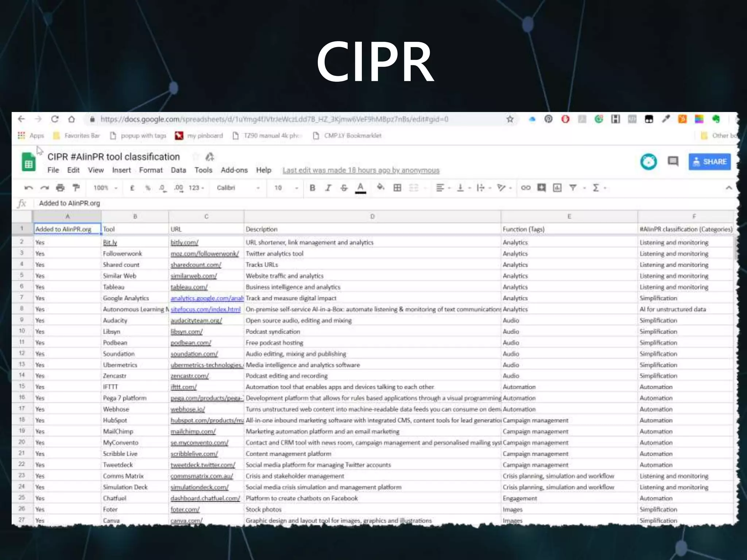Open the Format menu
The height and width of the screenshot is (560, 747).
tap(151, 170)
